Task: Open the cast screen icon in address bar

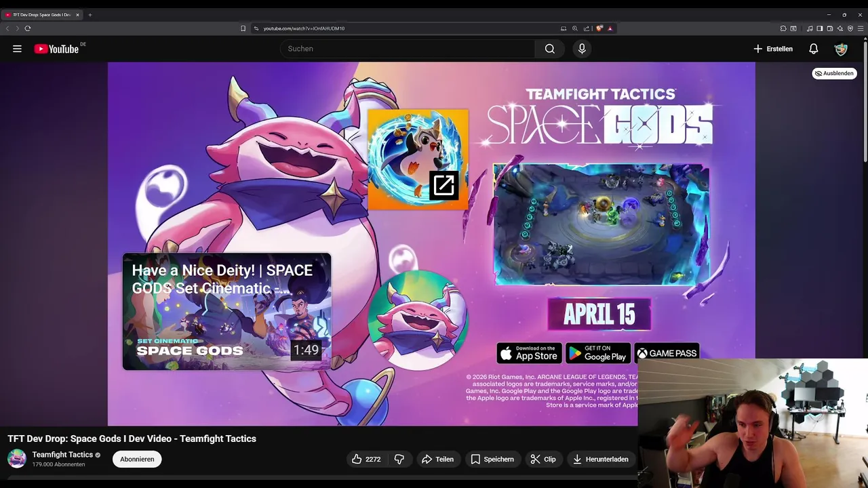Action: point(564,28)
